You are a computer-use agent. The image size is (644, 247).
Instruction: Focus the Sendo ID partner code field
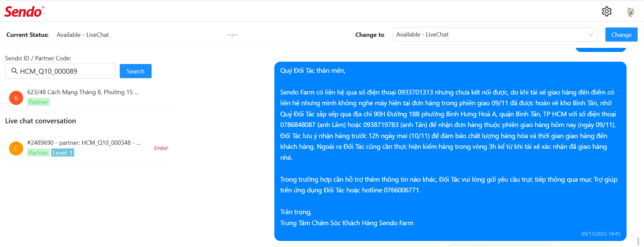tap(60, 71)
